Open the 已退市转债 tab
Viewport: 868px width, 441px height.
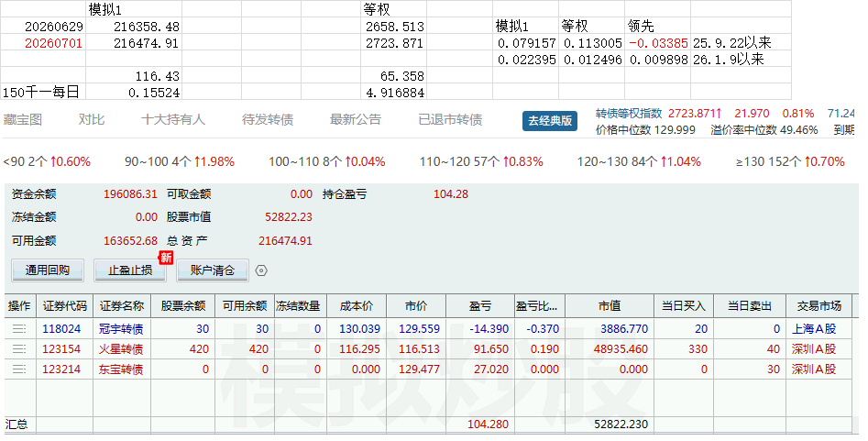[x=450, y=119]
